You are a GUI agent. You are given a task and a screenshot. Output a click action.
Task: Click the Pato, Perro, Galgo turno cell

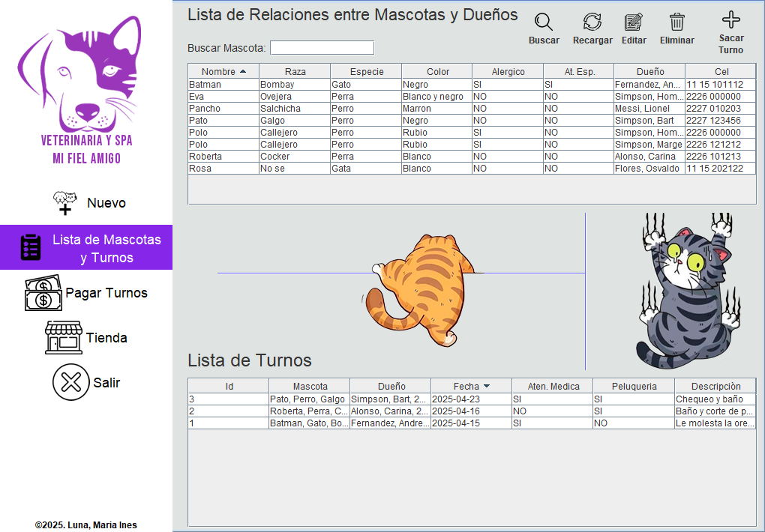point(309,399)
